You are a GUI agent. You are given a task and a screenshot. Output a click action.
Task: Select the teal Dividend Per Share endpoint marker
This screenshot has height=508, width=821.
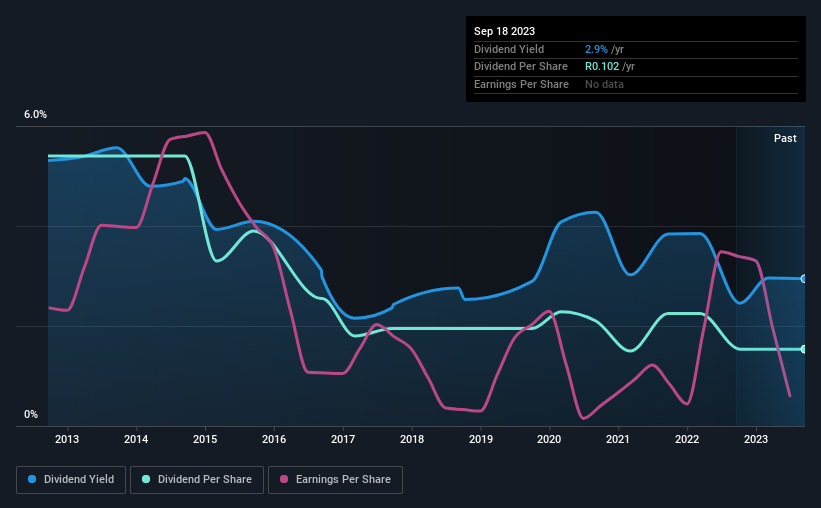coord(804,349)
